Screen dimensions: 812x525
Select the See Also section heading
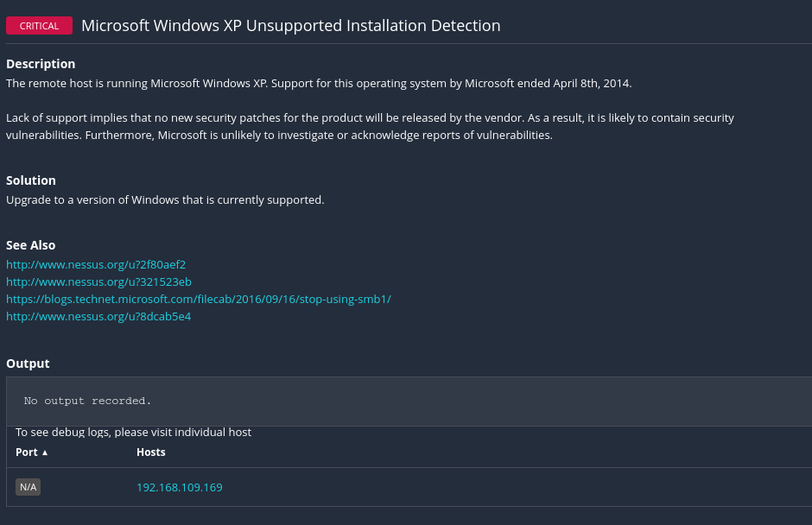tap(31, 245)
